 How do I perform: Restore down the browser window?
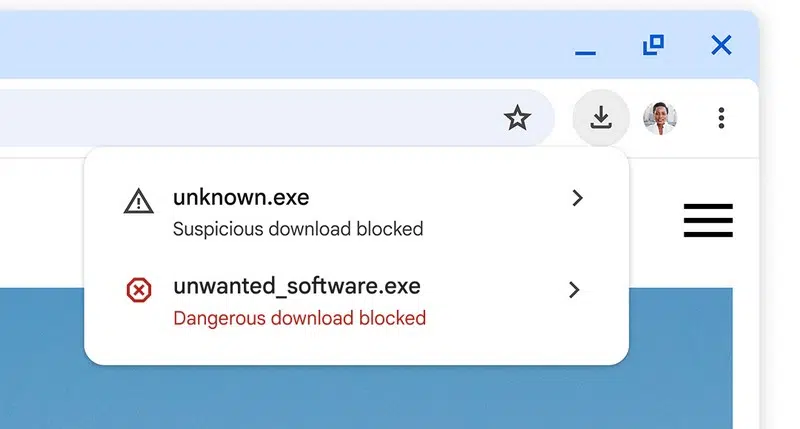point(653,45)
